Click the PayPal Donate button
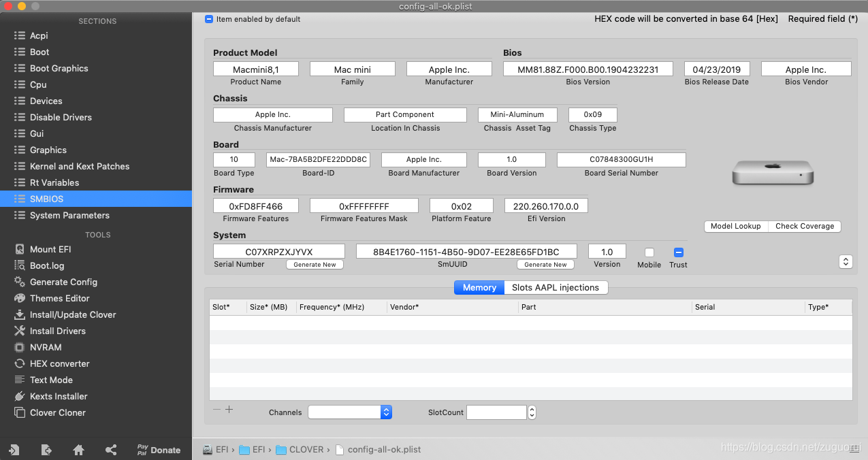The height and width of the screenshot is (460, 868). point(159,450)
